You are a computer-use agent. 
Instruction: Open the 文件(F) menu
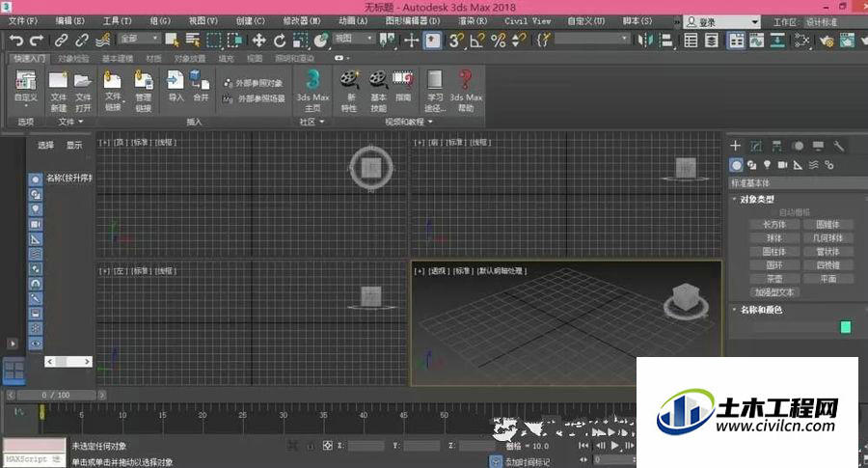pyautogui.click(x=23, y=21)
